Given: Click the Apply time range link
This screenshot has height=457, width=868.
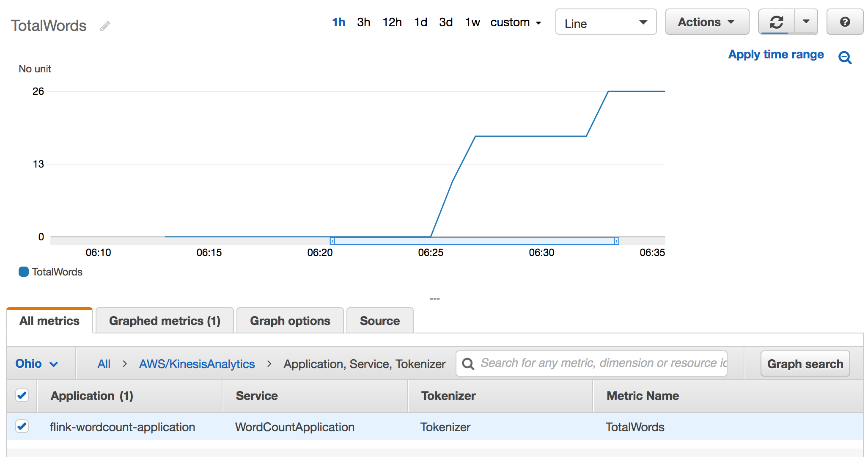Looking at the screenshot, I should [x=776, y=55].
